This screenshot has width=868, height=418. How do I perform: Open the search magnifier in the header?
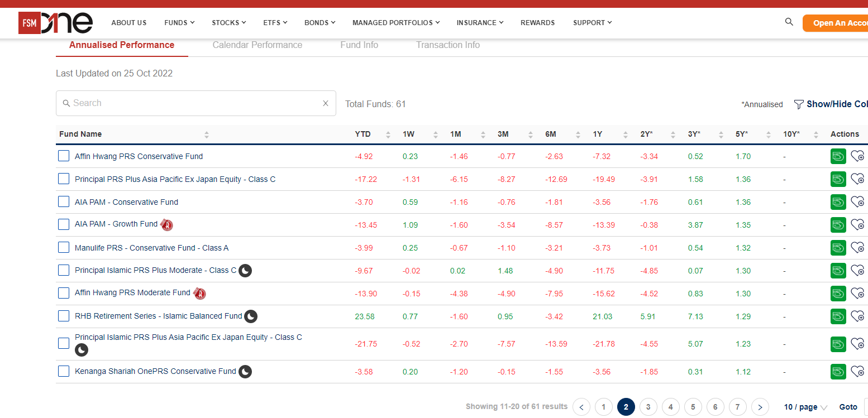click(x=789, y=22)
